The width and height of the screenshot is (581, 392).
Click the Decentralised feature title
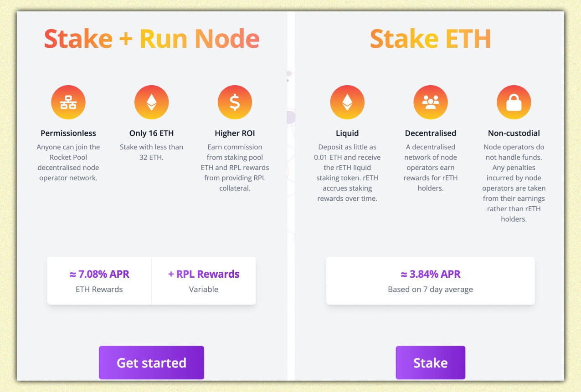click(x=430, y=133)
